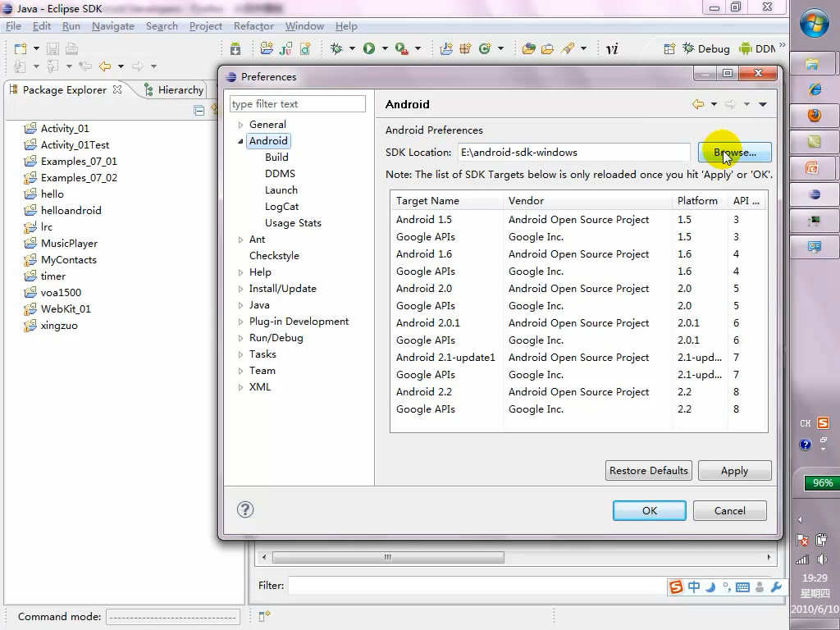Expand the General preferences node
Image resolution: width=840 pixels, height=630 pixels.
pos(241,125)
